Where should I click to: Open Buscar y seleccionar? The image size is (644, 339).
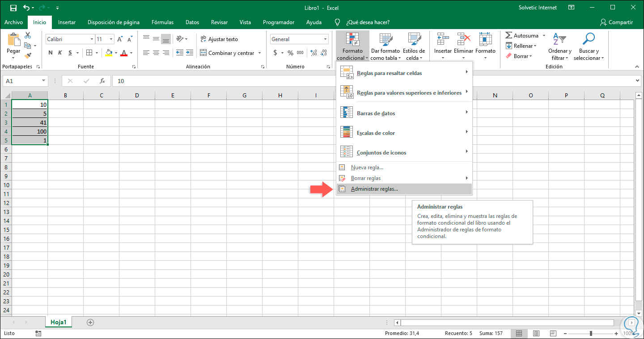[589, 46]
